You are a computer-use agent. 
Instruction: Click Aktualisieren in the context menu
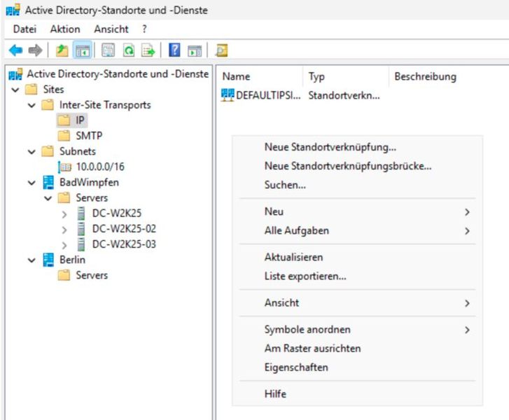click(357, 257)
